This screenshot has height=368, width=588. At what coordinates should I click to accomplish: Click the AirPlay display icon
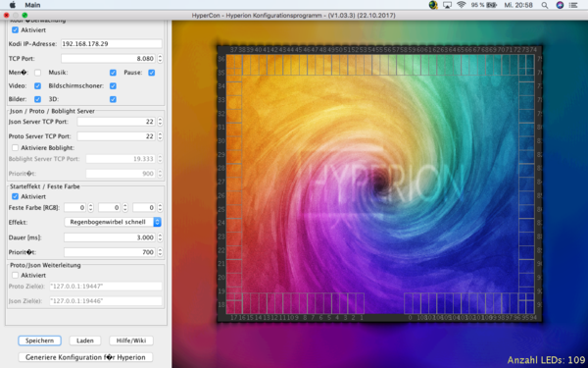(x=447, y=5)
